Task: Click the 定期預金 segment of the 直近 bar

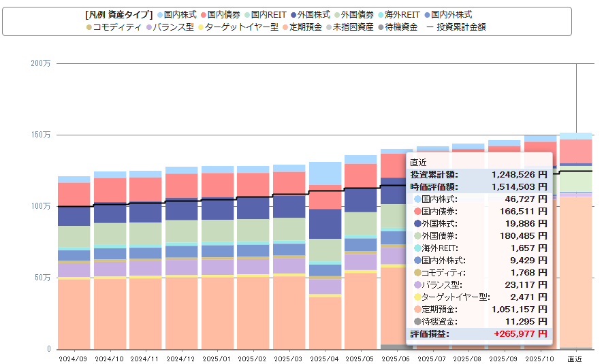Action: coord(576,272)
